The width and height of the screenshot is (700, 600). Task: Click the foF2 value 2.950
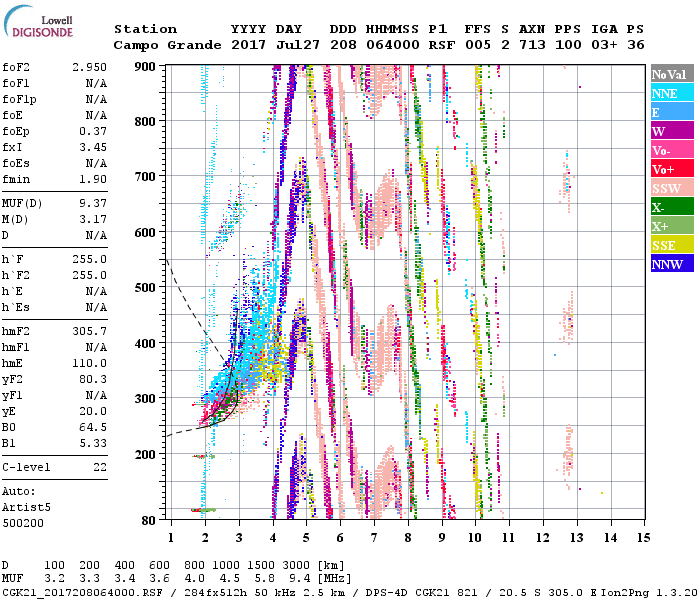[90, 67]
